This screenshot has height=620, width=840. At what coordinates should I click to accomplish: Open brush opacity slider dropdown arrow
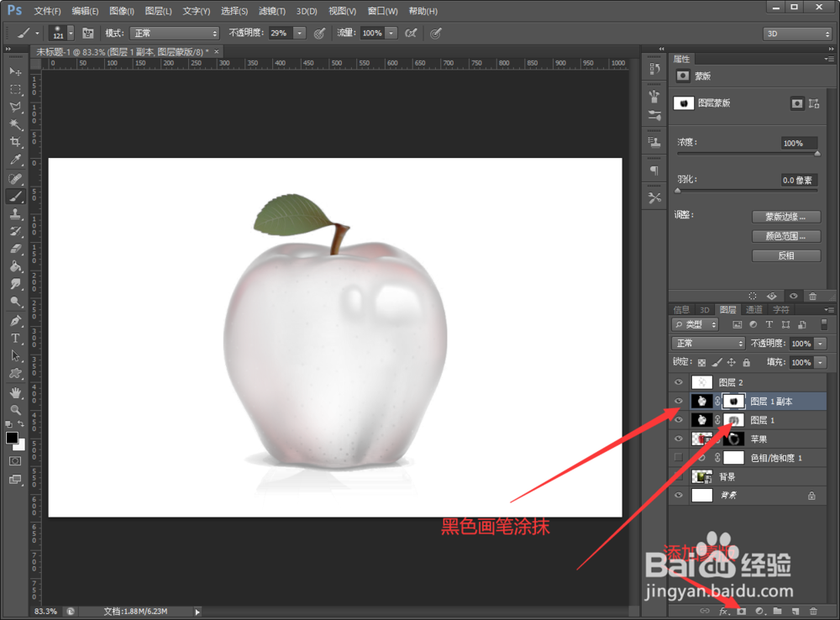(x=300, y=34)
